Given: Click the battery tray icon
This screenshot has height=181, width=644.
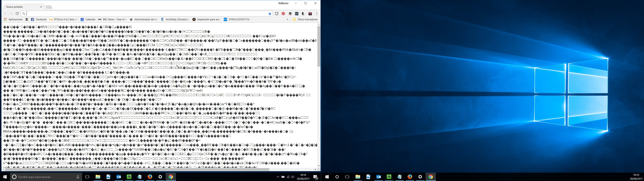Looking at the screenshot, I should point(283,177).
